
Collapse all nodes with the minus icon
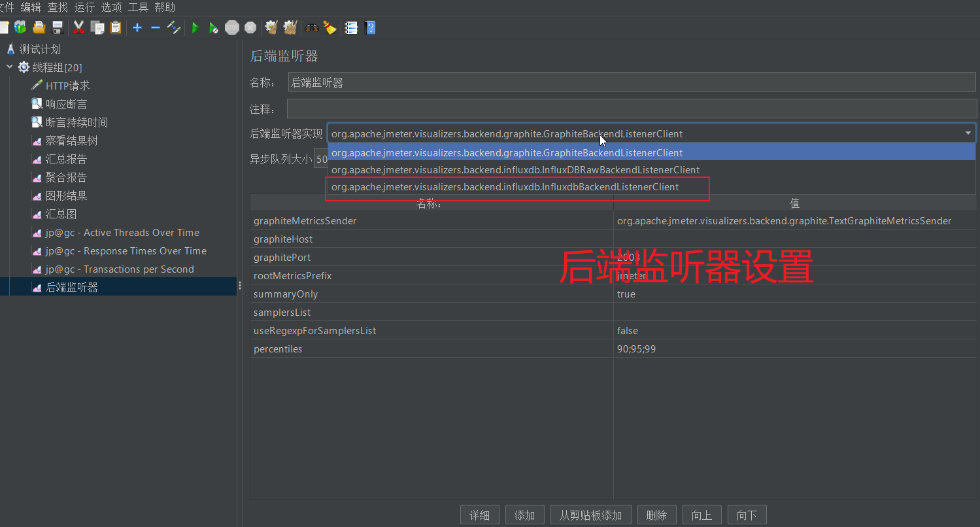click(x=156, y=27)
